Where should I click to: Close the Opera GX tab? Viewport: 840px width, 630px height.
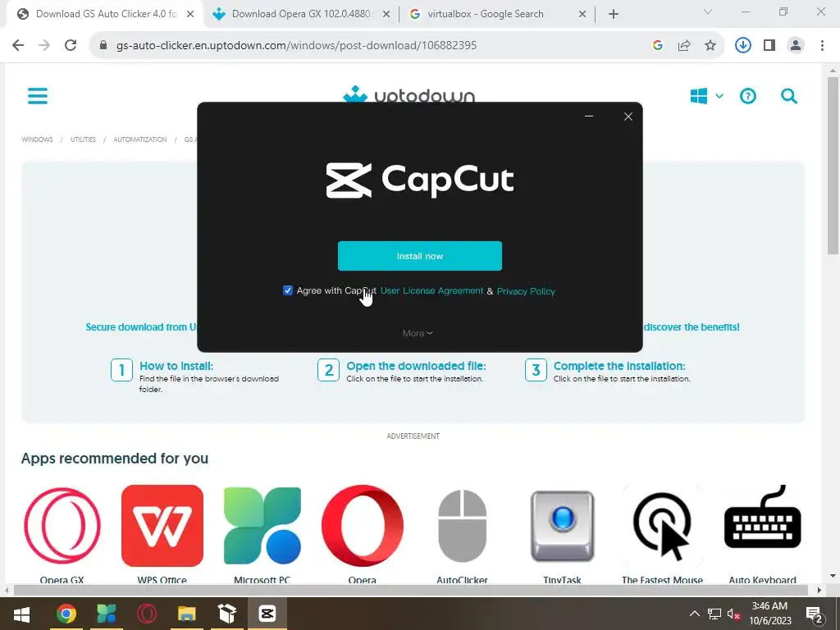386,15
